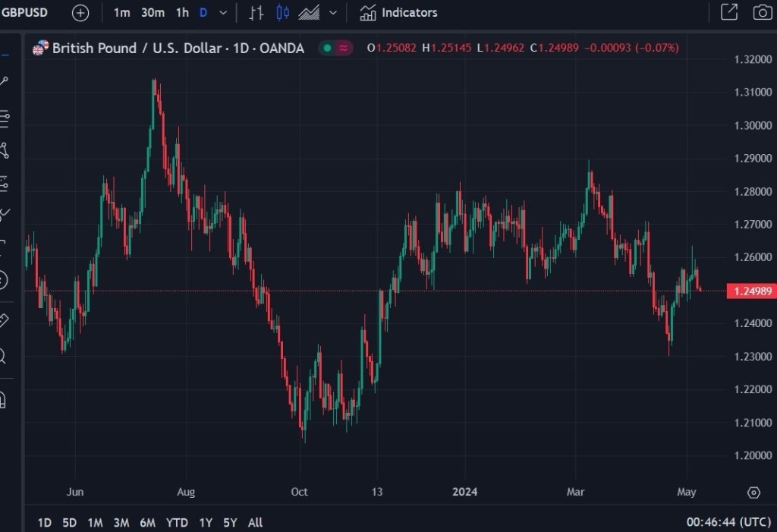The width and height of the screenshot is (777, 532).
Task: Take a chart snapshot with camera icon
Action: tap(761, 12)
